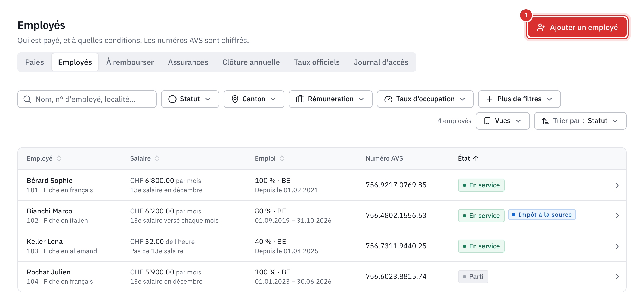Click salary CHF 32.00 de l'heure
This screenshot has width=644, height=305.
[x=162, y=242]
